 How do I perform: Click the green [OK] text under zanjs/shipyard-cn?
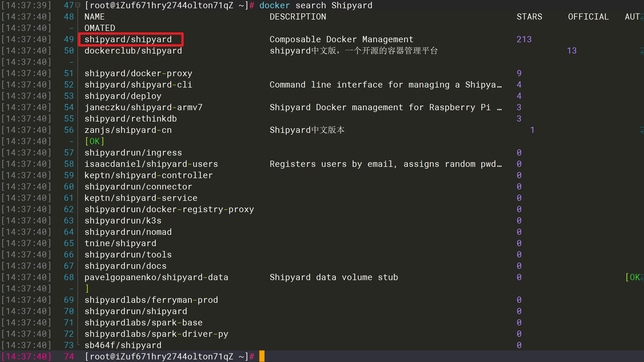pos(94,141)
